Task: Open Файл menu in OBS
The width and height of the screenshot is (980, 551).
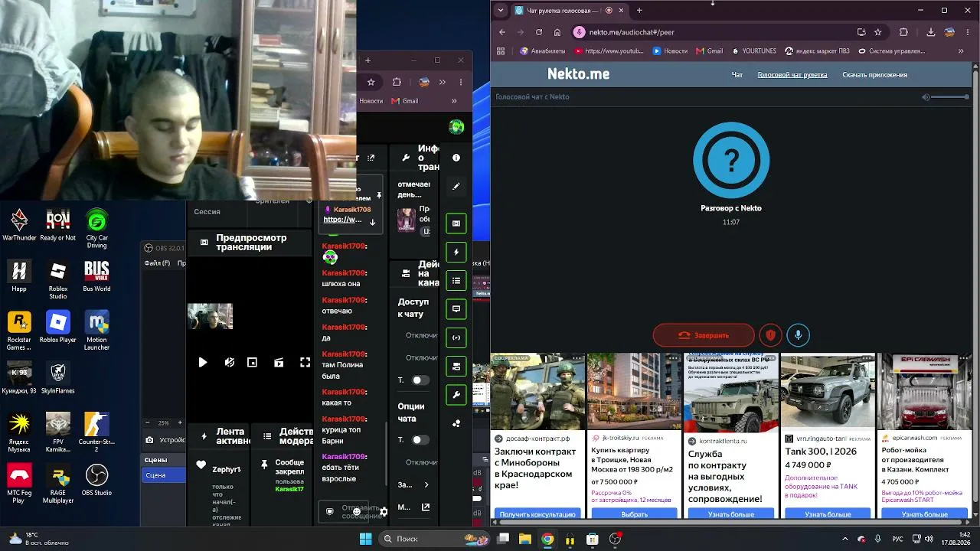Action: point(157,263)
